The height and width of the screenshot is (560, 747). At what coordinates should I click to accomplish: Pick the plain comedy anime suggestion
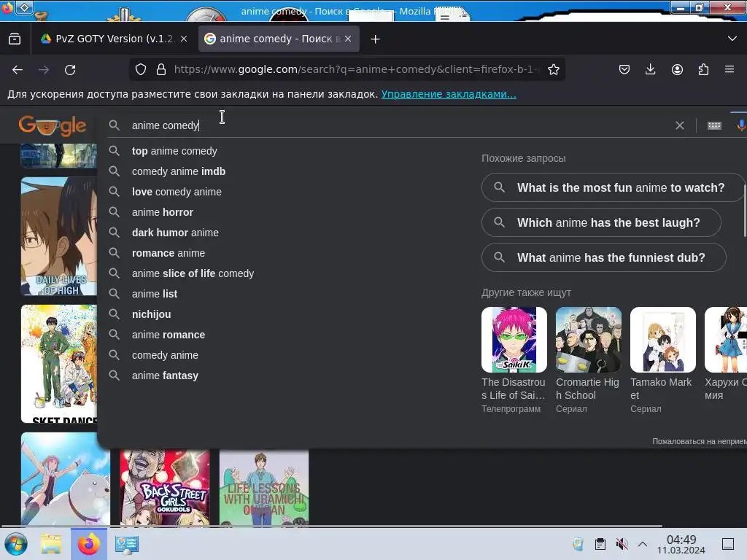click(x=165, y=356)
